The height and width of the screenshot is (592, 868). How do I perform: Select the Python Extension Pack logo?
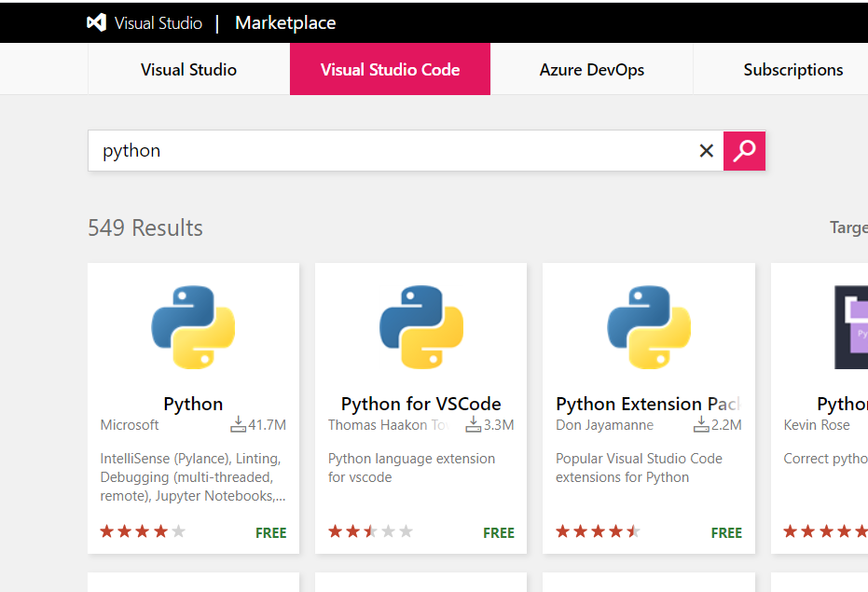click(648, 326)
